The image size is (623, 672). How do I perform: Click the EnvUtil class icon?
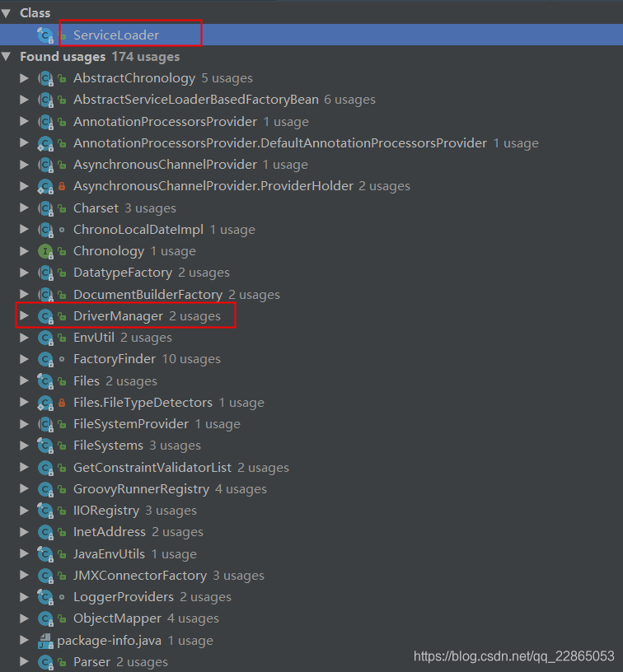(45, 338)
